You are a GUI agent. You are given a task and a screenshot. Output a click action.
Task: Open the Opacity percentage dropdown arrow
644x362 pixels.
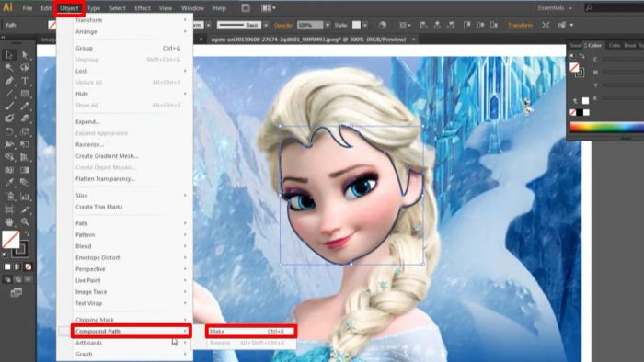coord(328,25)
